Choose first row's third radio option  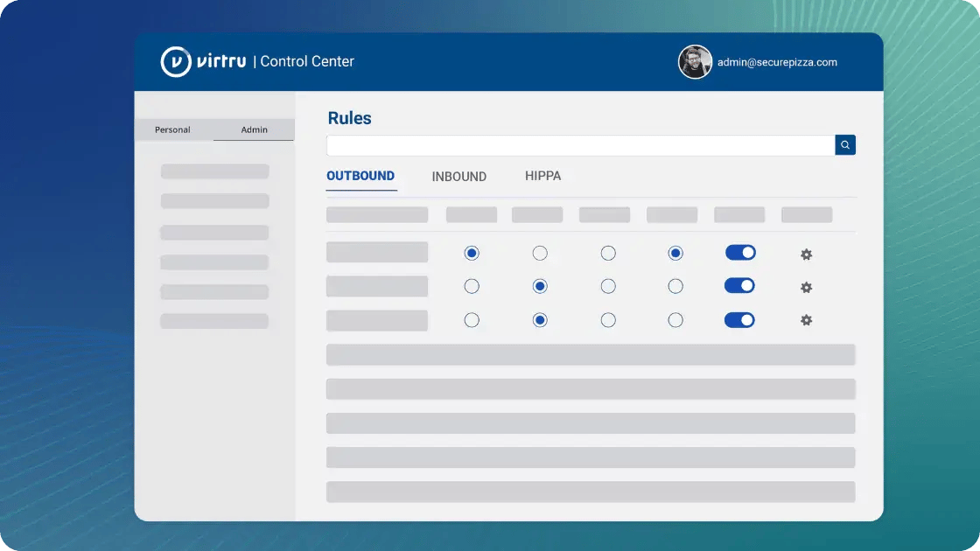pos(608,254)
